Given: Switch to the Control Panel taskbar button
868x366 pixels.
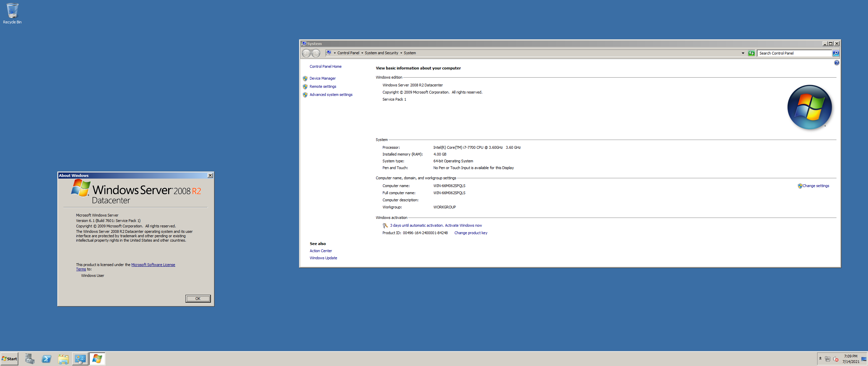Looking at the screenshot, I should pyautogui.click(x=80, y=359).
